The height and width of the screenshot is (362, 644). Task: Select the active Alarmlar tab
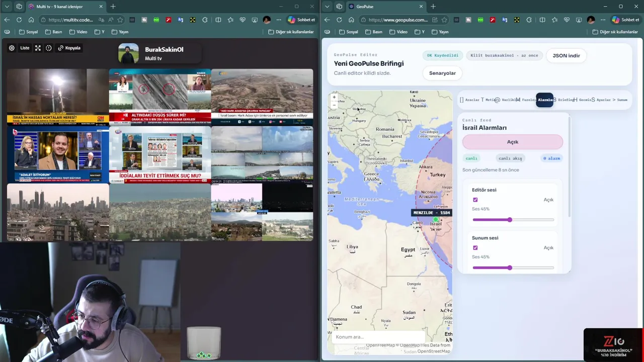pyautogui.click(x=545, y=100)
